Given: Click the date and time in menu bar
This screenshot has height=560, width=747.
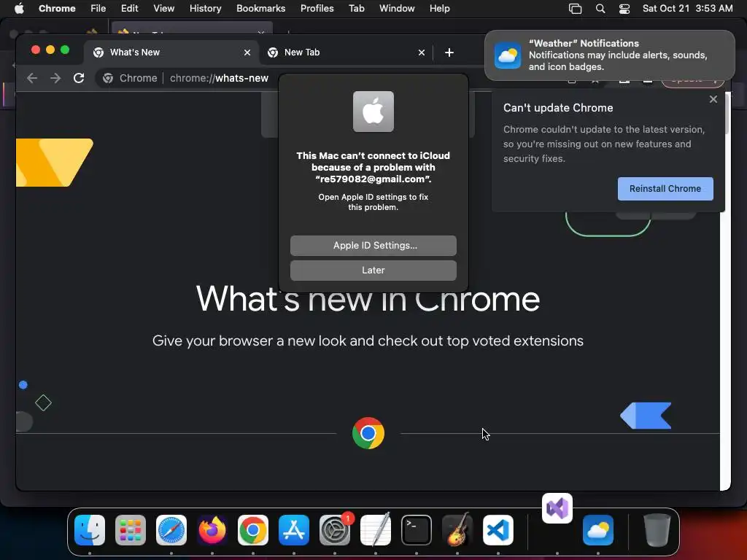Looking at the screenshot, I should 687,9.
